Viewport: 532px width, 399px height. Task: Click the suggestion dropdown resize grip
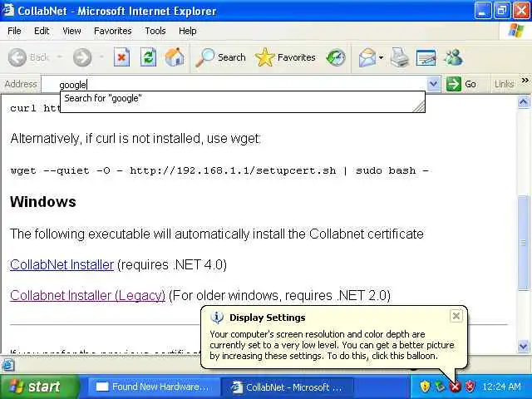(419, 106)
